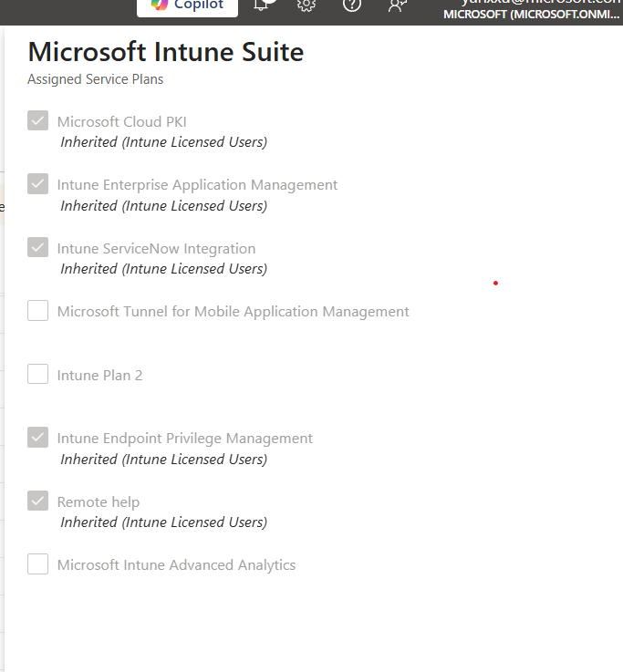The image size is (623, 672).
Task: Click the Intune Enterprise Application Management label
Action: (197, 185)
